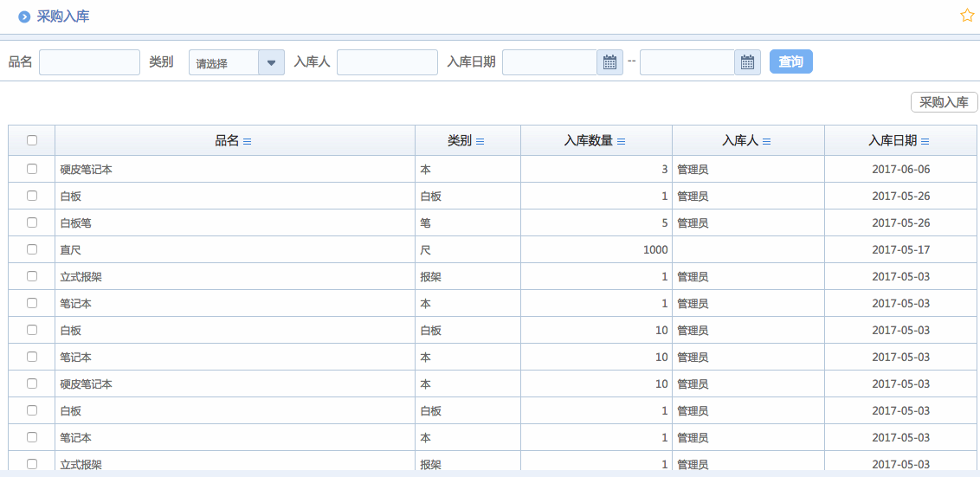Toggle the select-all checkbox in the table header
The height and width of the screenshot is (477, 980).
[32, 140]
